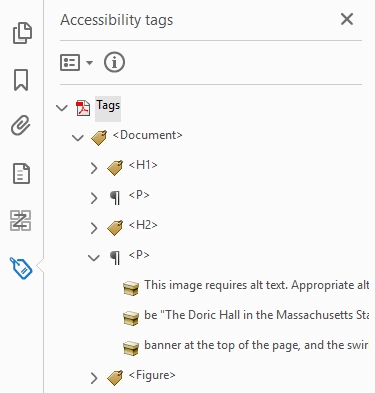Close the Accessibility tags panel
Viewport: 375px width, 393px height.
[x=347, y=19]
